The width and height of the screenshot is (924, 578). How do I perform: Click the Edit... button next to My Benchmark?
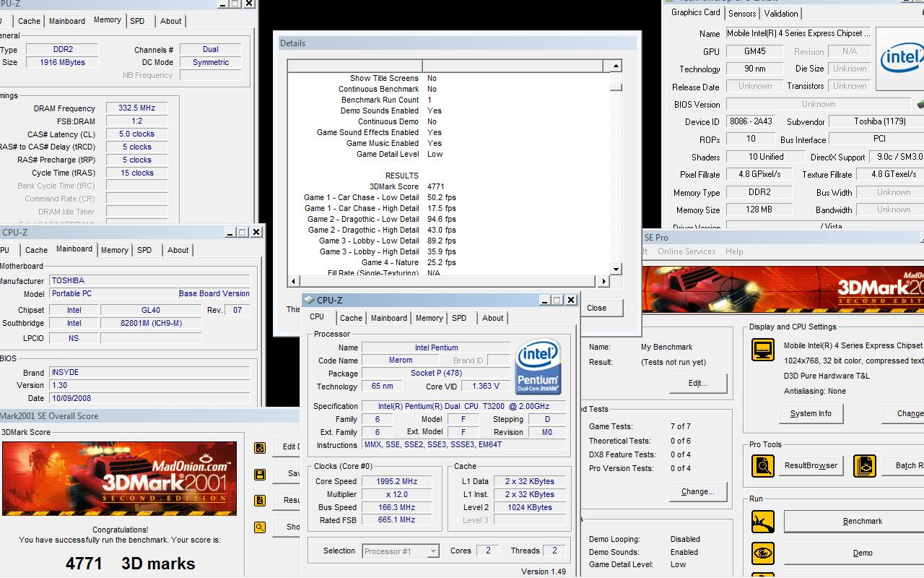(697, 383)
